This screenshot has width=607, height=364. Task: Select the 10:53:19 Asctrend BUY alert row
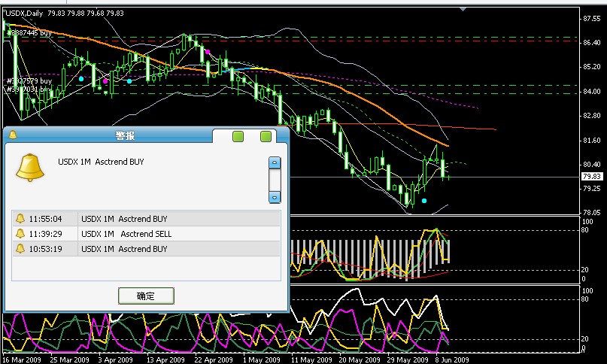[x=146, y=249]
